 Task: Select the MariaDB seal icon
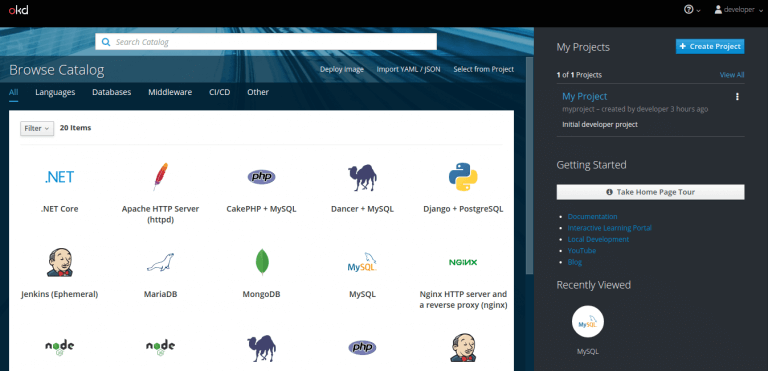pyautogui.click(x=160, y=263)
